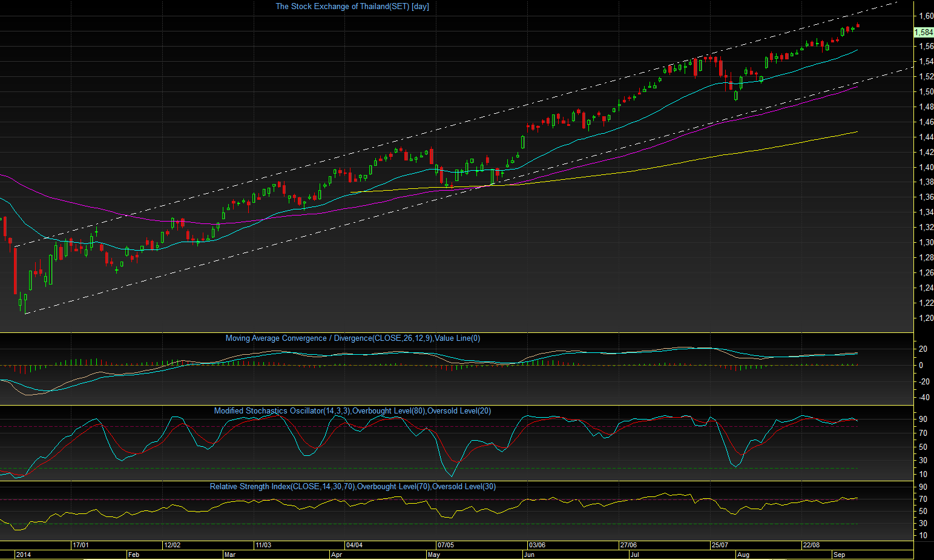Click the Stock Exchange of Thailand(SET) chart title
The height and width of the screenshot is (560, 934).
coord(352,7)
